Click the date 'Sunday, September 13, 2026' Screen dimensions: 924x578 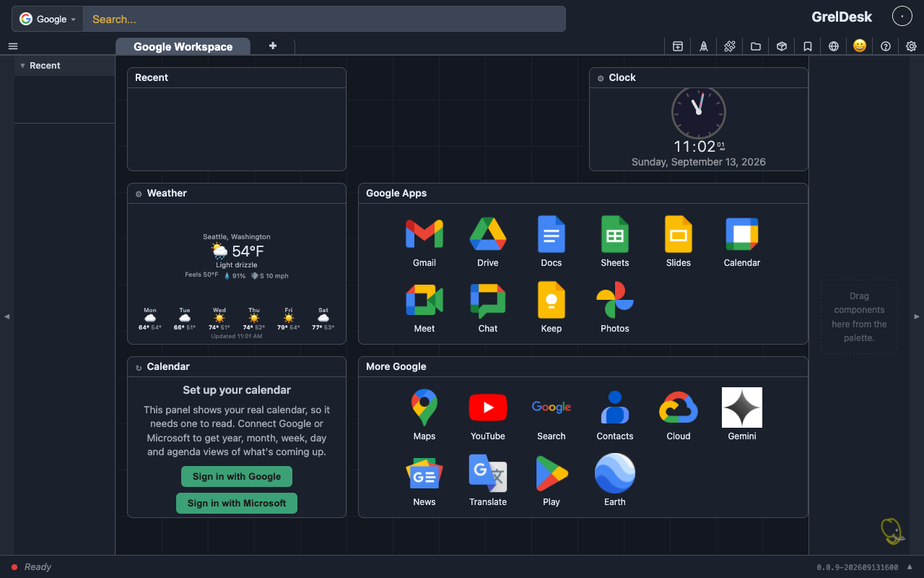point(699,162)
